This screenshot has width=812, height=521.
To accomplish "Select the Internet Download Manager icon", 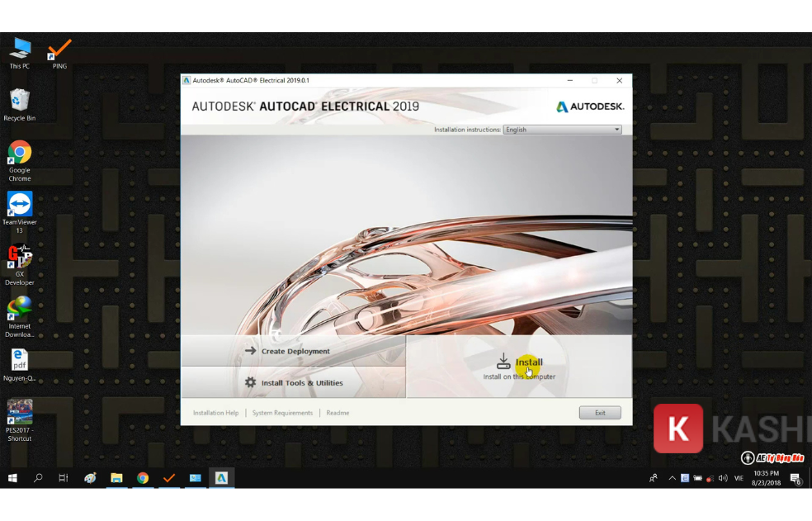I will tap(20, 317).
